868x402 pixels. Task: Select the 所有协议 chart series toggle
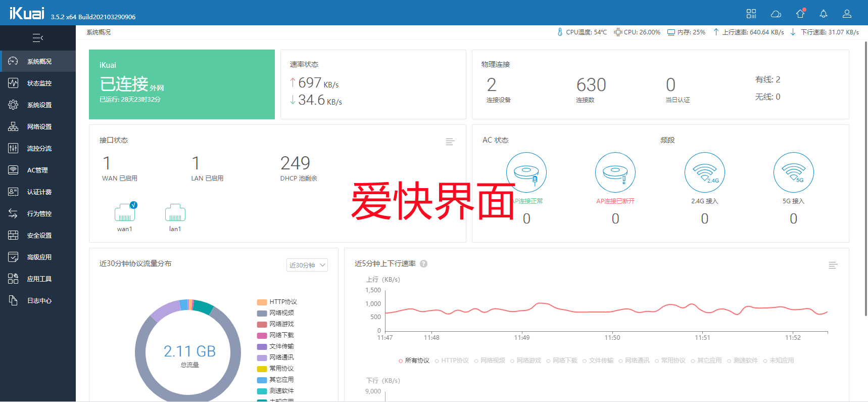[x=414, y=361]
